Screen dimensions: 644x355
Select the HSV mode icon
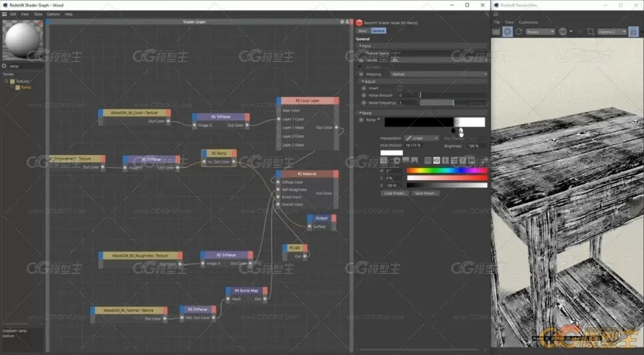click(436, 161)
